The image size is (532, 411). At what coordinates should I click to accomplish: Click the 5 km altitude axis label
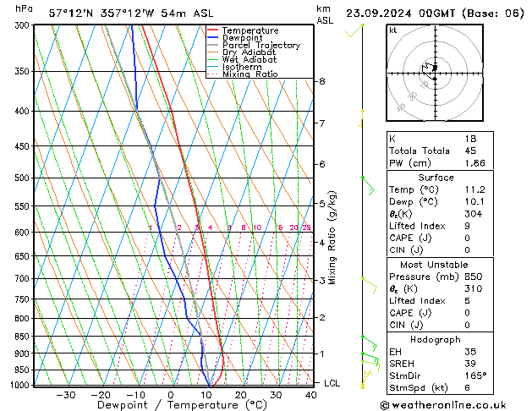(x=322, y=204)
